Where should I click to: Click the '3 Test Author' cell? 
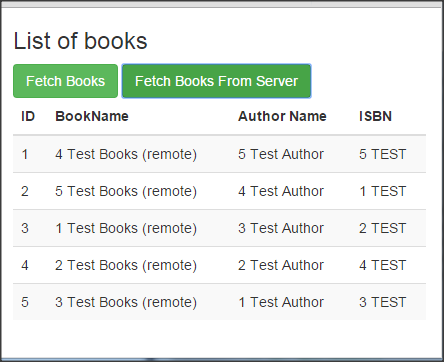click(x=281, y=228)
